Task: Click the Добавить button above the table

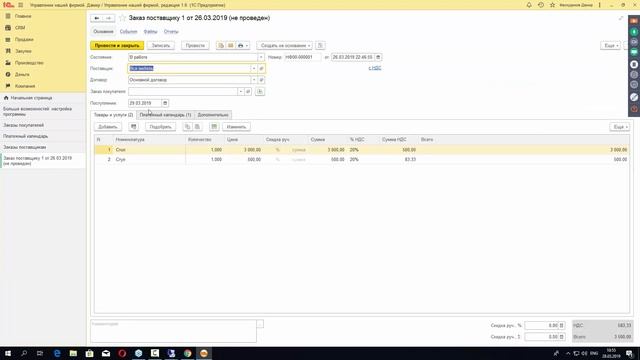Action: (x=108, y=127)
